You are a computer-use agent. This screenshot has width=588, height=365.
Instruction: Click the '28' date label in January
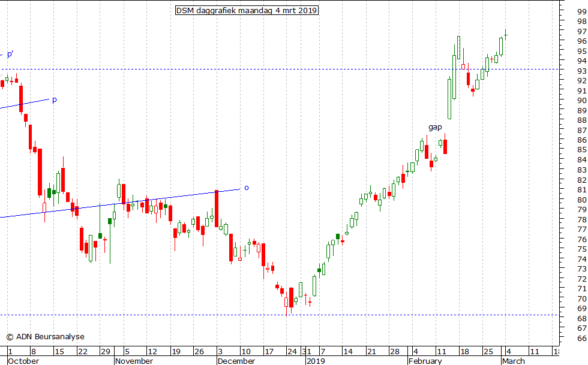[x=395, y=351]
